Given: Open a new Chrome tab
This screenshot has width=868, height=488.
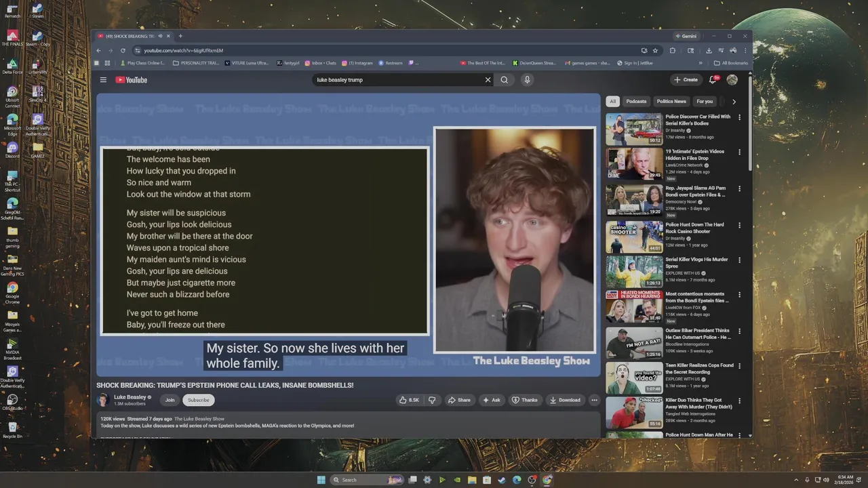Looking at the screenshot, I should (x=180, y=36).
